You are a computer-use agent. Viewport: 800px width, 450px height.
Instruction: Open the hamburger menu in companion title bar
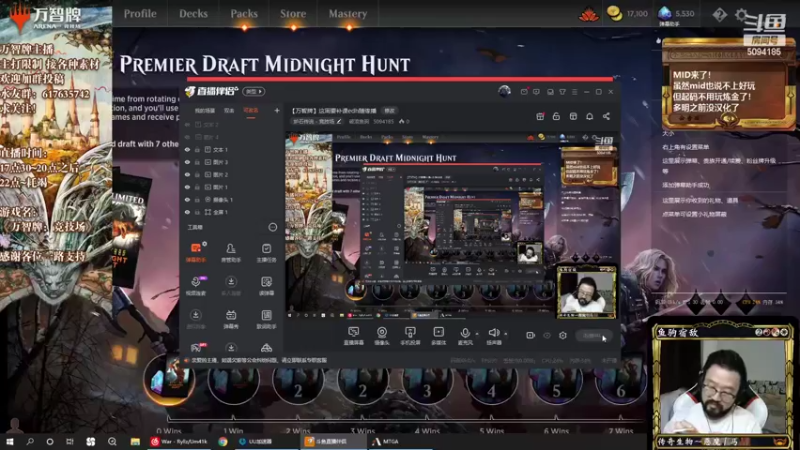[x=574, y=92]
